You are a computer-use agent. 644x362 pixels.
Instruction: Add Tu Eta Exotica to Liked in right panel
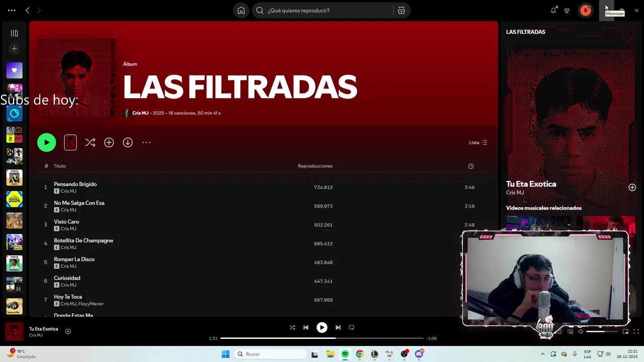tap(632, 188)
